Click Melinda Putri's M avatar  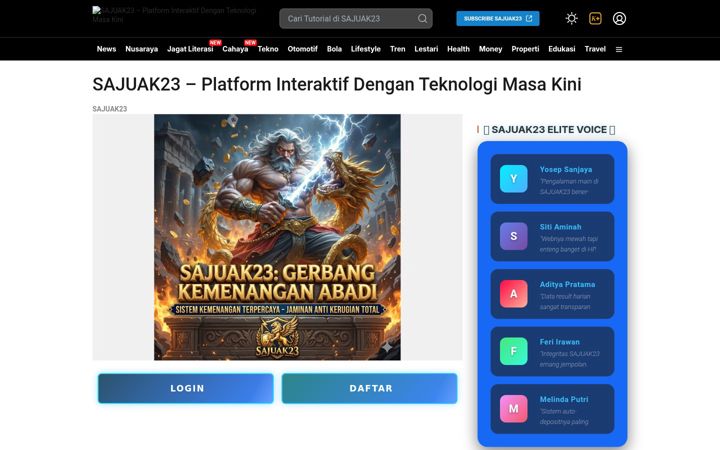[x=513, y=409]
